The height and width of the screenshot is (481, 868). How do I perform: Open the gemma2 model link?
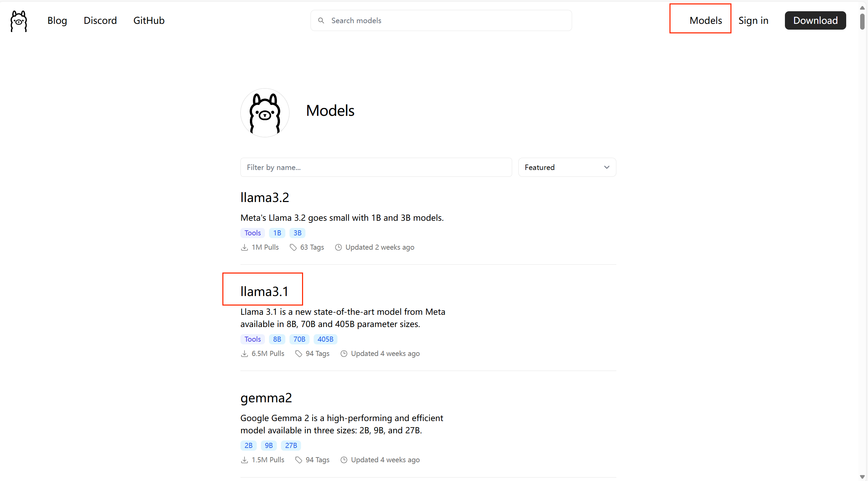coord(266,398)
